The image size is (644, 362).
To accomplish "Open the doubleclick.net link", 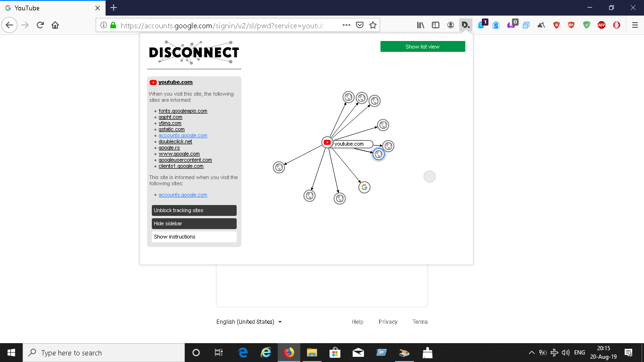I will coord(175,141).
